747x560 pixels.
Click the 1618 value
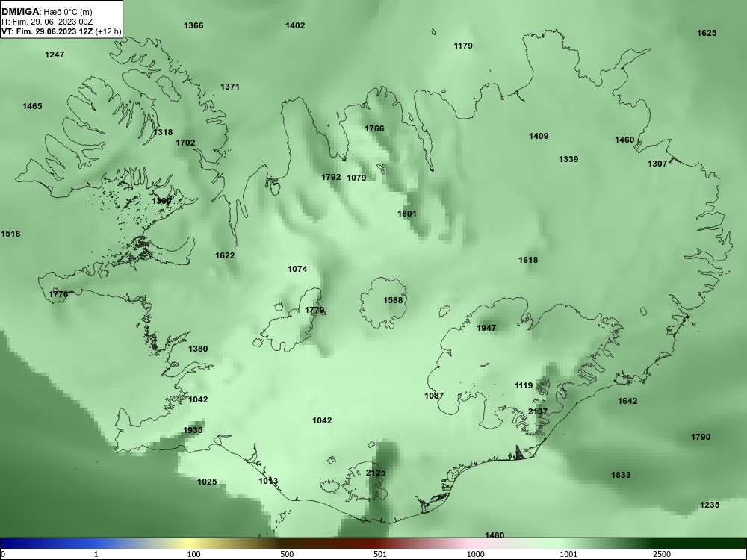[x=528, y=260]
